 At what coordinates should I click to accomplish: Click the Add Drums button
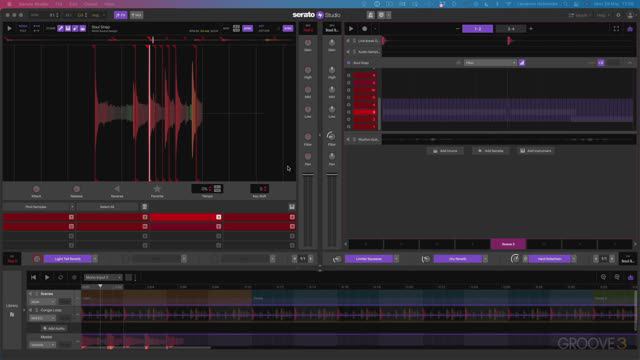445,151
